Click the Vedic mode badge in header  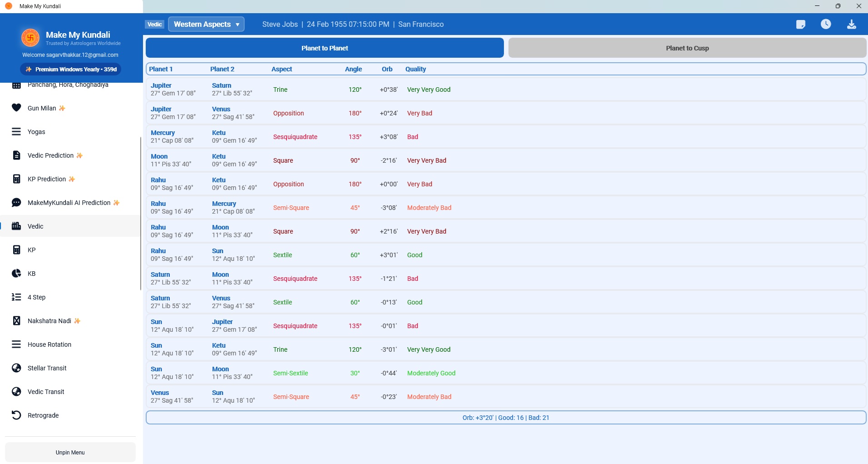pos(155,24)
